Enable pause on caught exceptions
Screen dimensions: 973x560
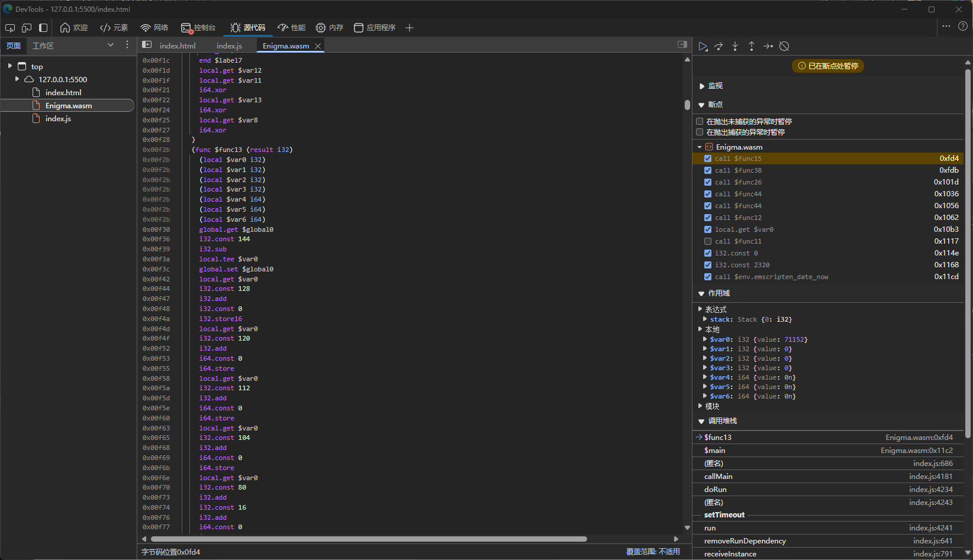pos(700,132)
